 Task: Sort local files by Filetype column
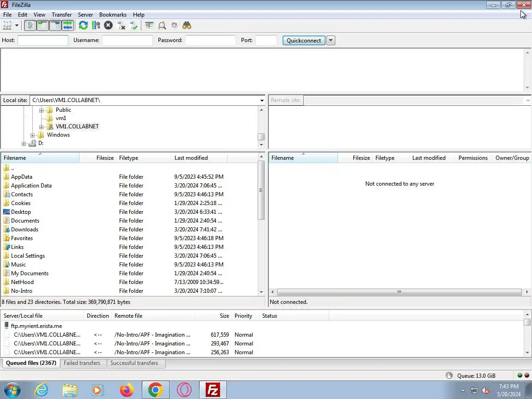(x=144, y=158)
